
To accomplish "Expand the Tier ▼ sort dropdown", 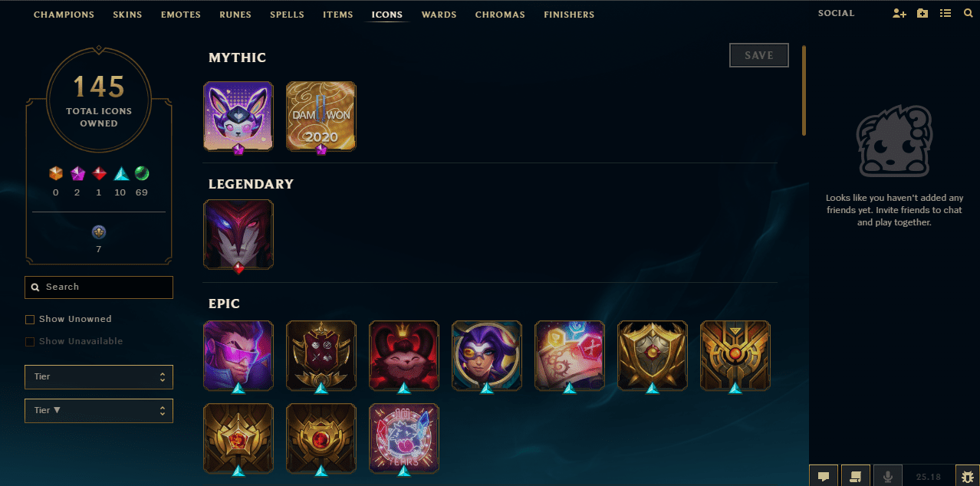I will tap(99, 411).
